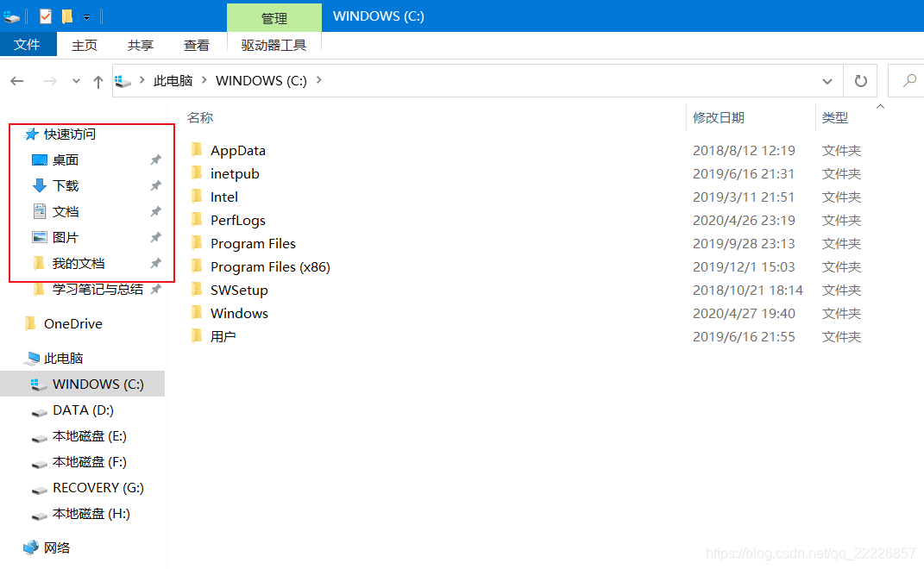Sort by the 类型 column header
This screenshot has height=569, width=924.
(835, 118)
